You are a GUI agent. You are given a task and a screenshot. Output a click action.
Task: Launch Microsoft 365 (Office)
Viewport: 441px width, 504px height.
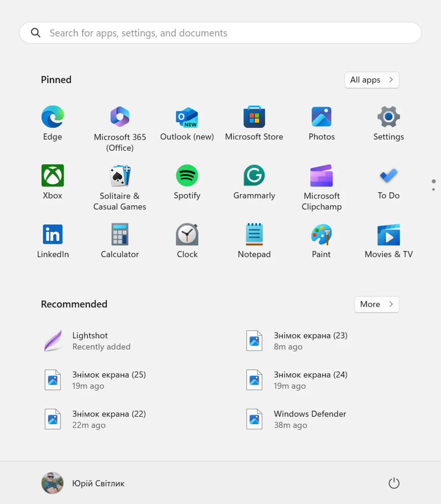[120, 129]
